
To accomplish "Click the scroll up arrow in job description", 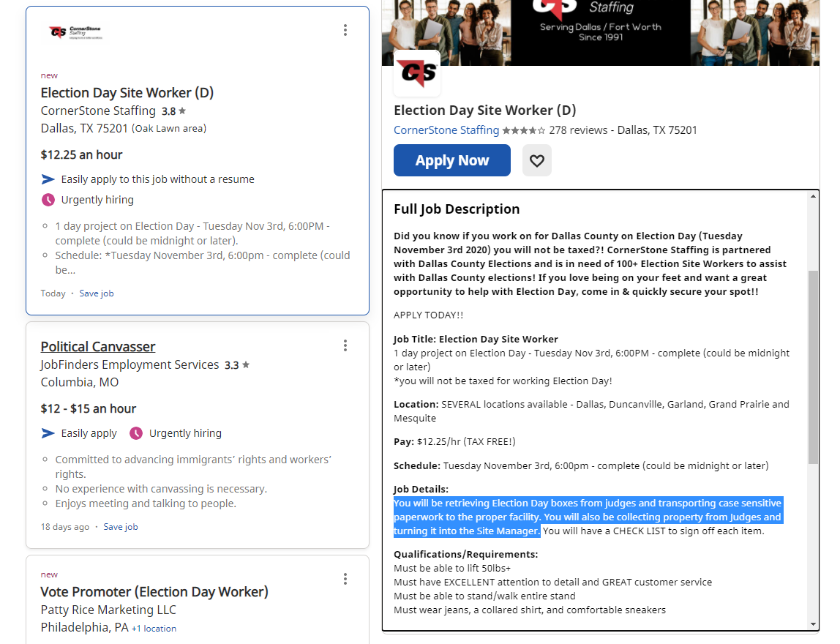I will click(x=813, y=197).
